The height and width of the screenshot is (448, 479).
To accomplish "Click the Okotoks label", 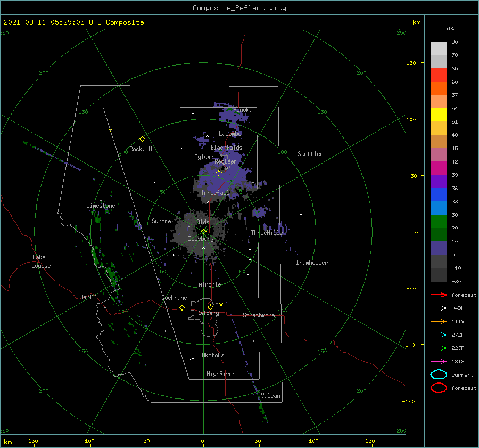I will pos(213,355).
